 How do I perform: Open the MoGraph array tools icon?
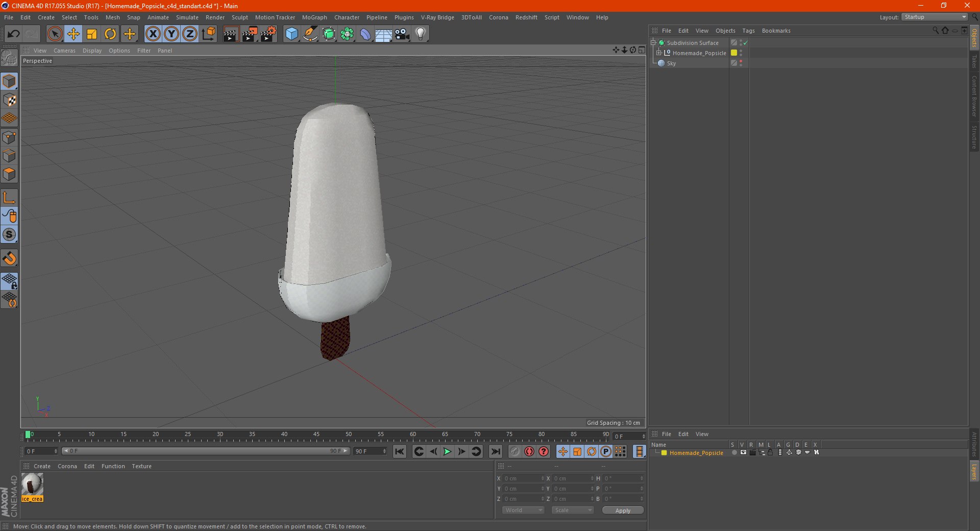348,34
